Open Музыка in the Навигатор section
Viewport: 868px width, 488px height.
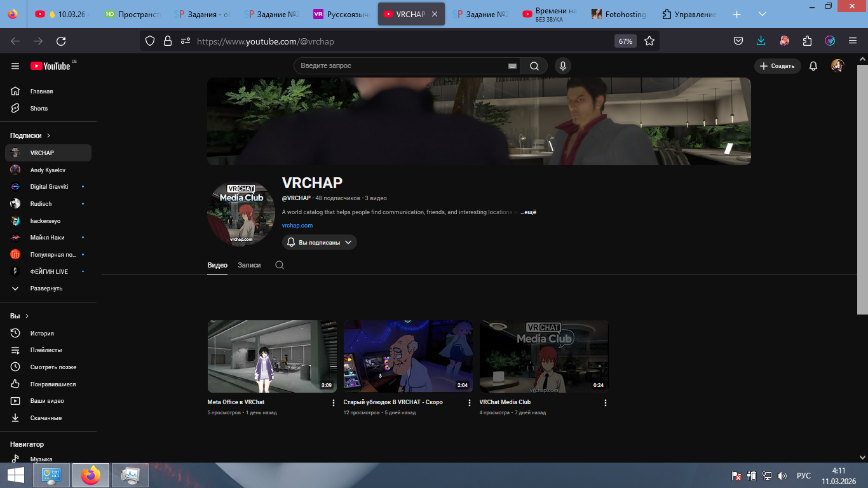(48, 459)
